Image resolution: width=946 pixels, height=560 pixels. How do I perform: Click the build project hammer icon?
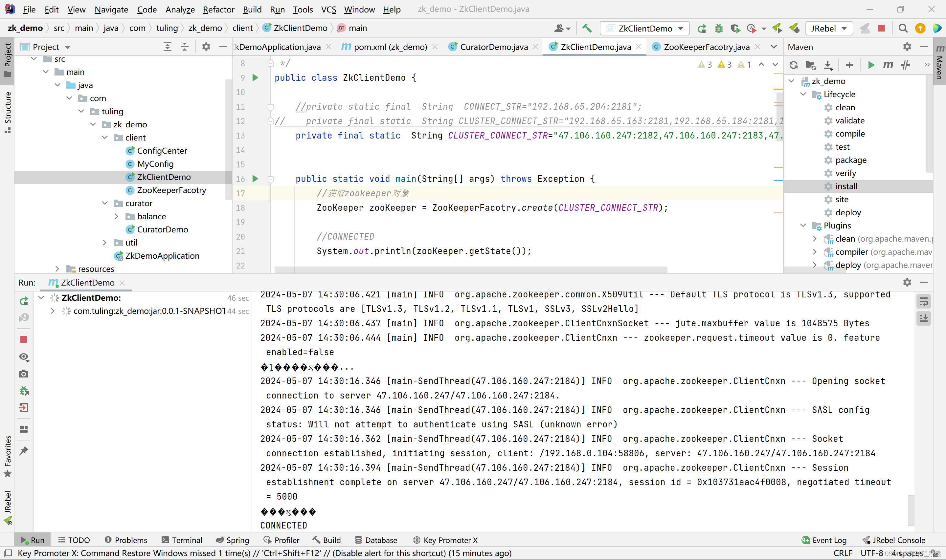point(585,28)
